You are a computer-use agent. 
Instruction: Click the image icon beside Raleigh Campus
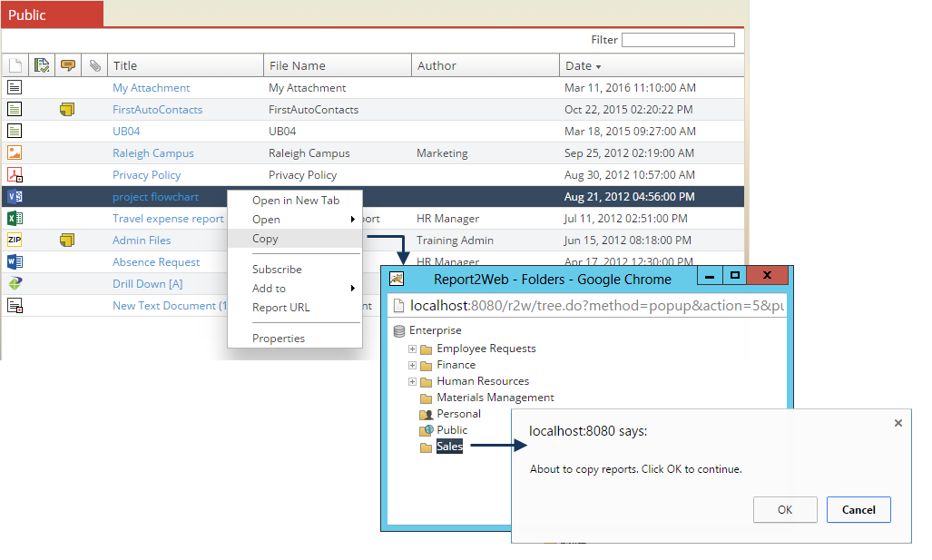[13, 152]
